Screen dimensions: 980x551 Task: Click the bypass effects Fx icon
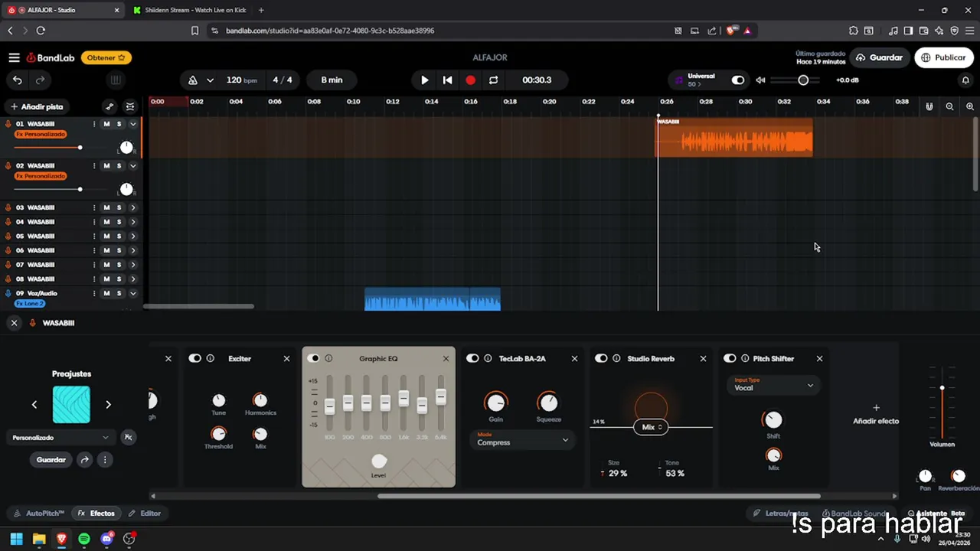click(x=129, y=437)
